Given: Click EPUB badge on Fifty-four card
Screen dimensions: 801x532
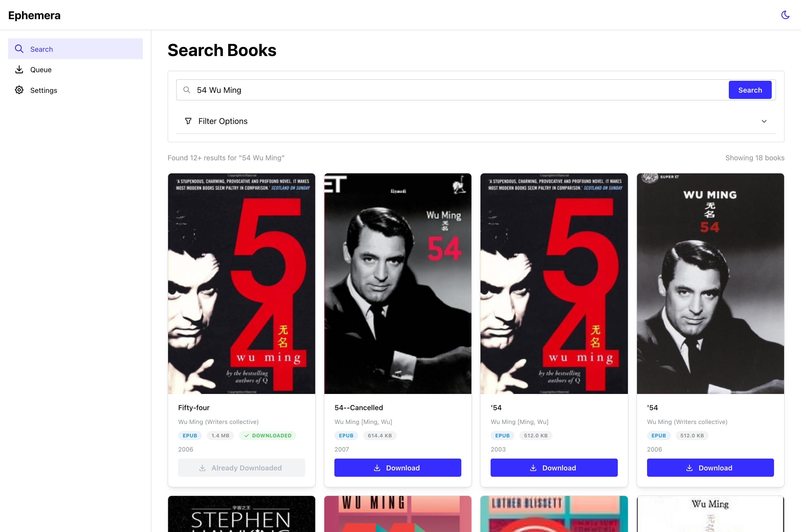Looking at the screenshot, I should pyautogui.click(x=190, y=436).
